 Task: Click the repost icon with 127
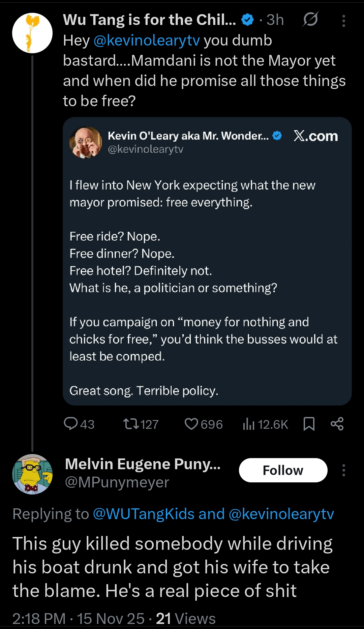coord(131,424)
